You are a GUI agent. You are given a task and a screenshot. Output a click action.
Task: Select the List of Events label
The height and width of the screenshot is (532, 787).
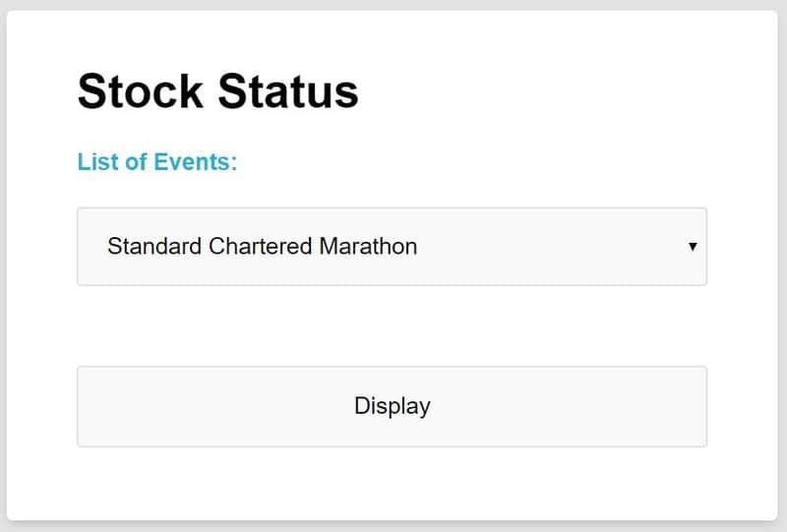(x=157, y=161)
